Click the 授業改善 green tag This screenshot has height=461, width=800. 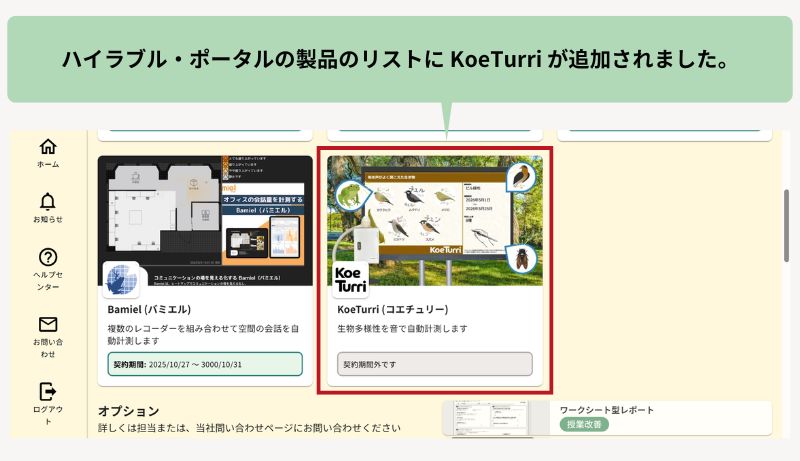tap(584, 424)
